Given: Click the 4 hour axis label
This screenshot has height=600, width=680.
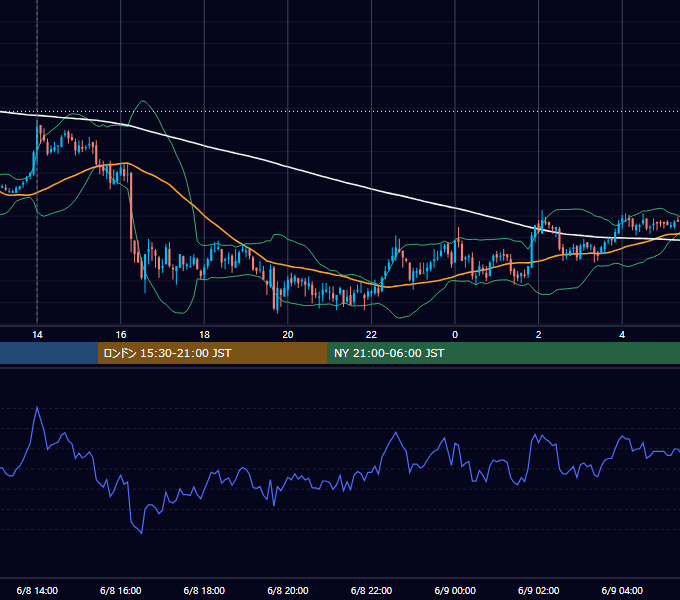Looking at the screenshot, I should (622, 335).
